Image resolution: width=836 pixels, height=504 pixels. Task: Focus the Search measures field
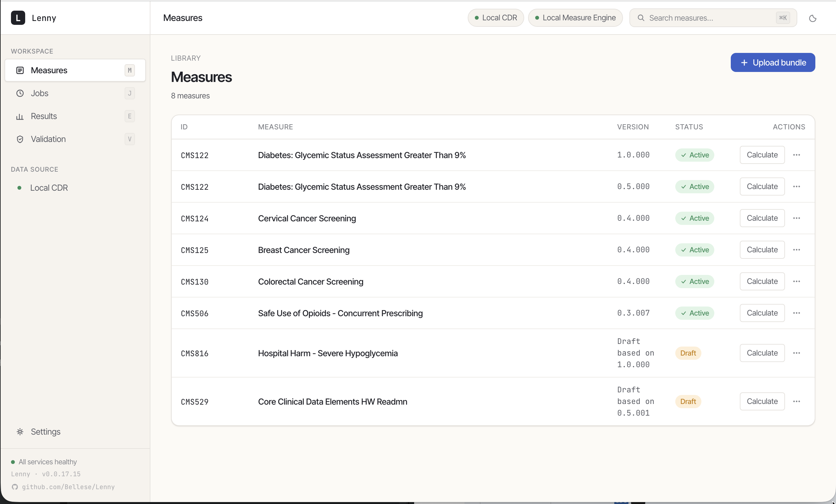pos(713,18)
